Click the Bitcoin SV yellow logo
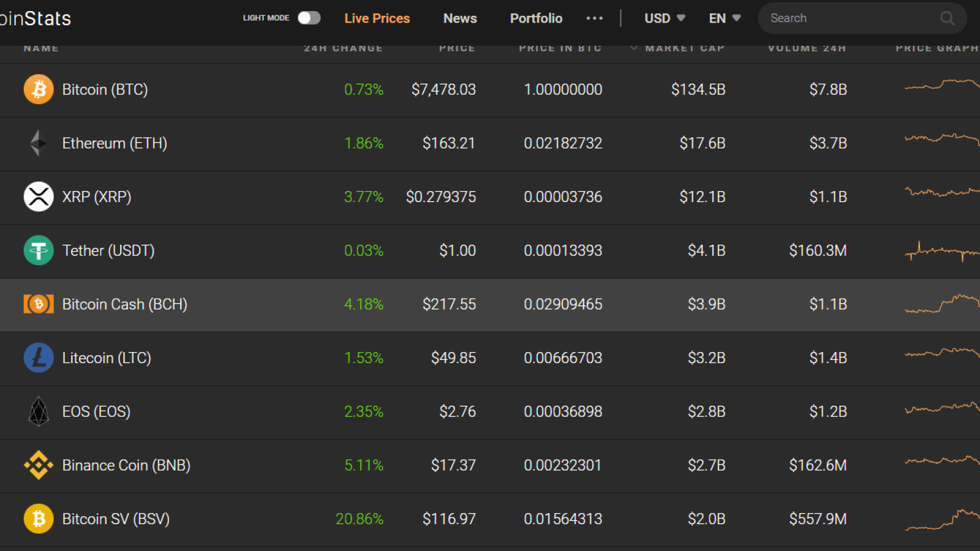This screenshot has width=980, height=551. point(39,519)
